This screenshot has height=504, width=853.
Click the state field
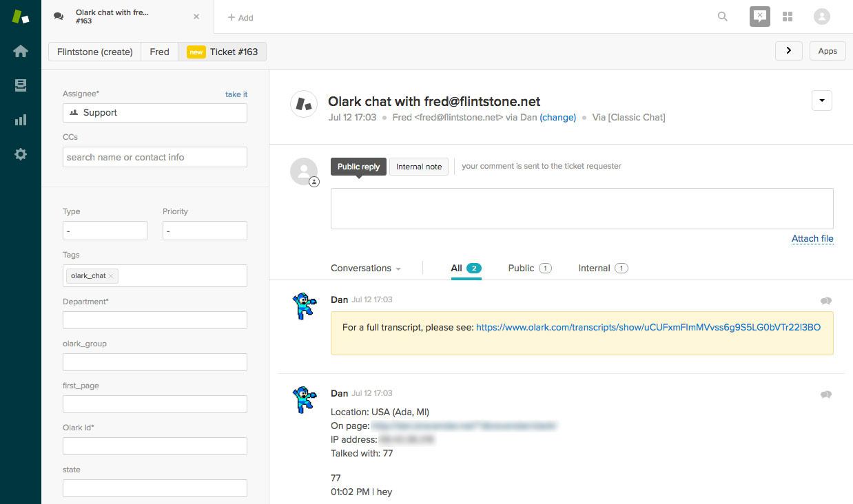[x=155, y=488]
